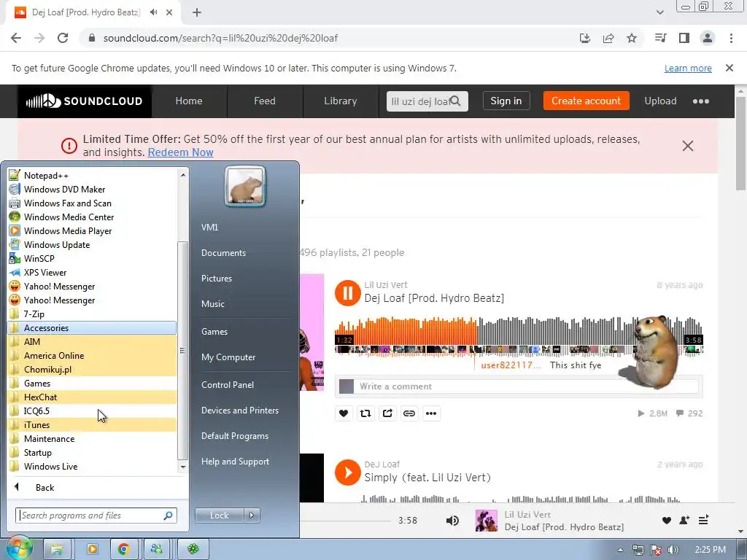
Task: Copy link of Dej Loaf track
Action: tap(409, 413)
